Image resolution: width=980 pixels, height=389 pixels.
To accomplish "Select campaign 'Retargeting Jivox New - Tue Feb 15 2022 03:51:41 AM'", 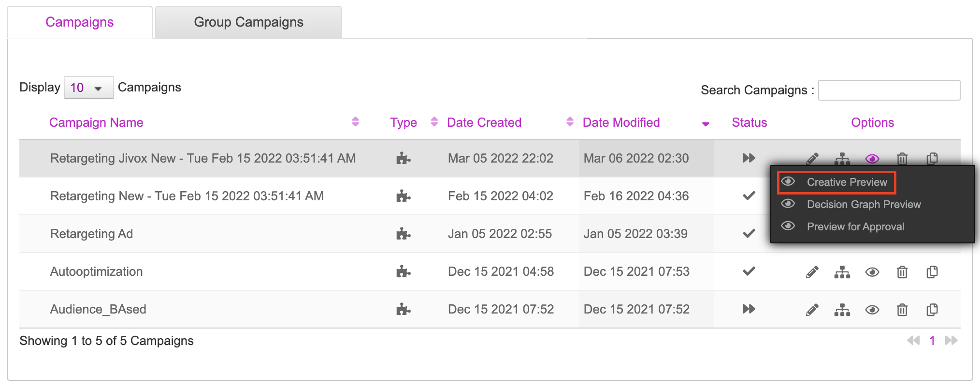I will pyautogui.click(x=203, y=158).
